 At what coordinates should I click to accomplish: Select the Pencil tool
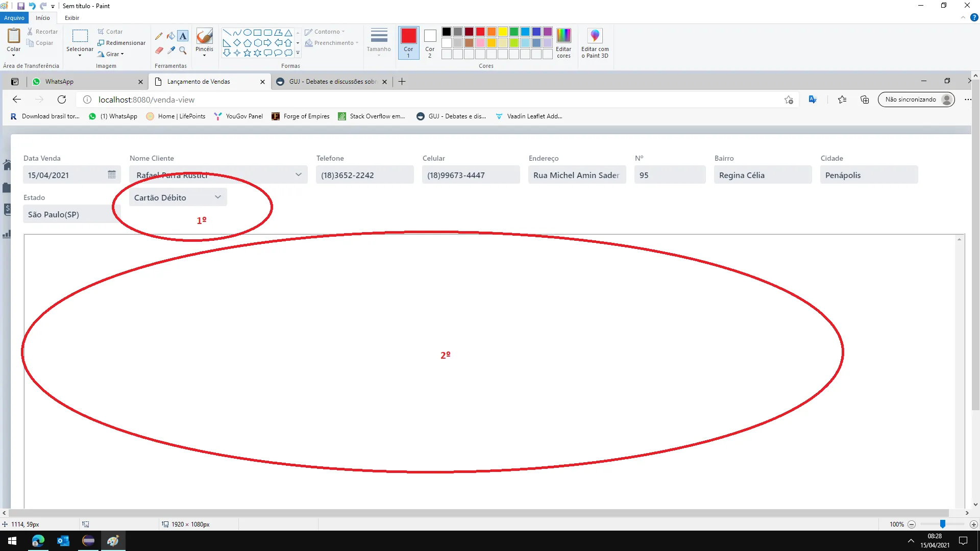pyautogui.click(x=159, y=36)
